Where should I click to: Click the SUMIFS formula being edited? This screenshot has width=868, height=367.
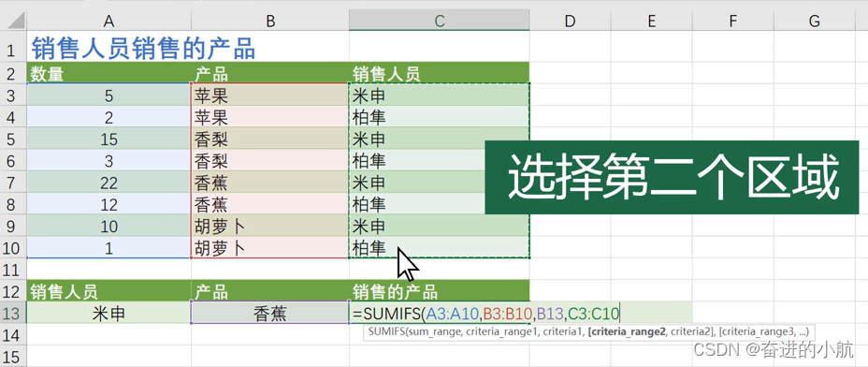[485, 315]
